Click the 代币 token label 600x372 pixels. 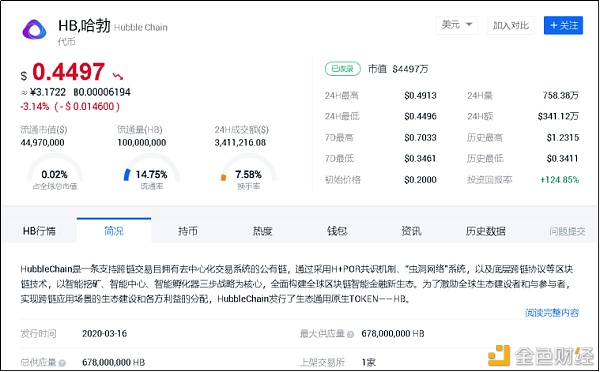point(67,42)
